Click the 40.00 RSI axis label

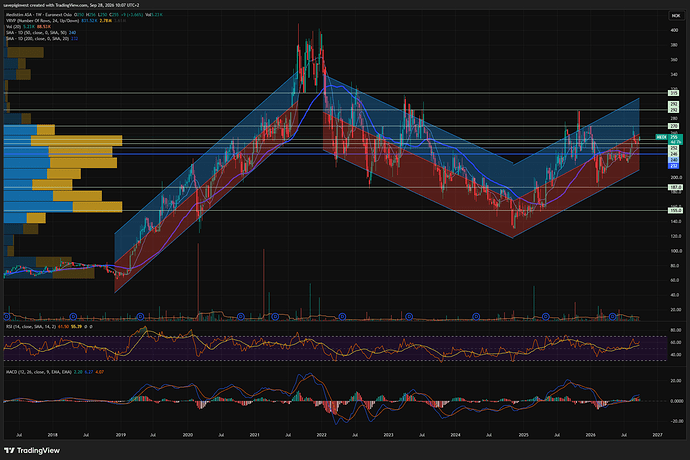(676, 355)
